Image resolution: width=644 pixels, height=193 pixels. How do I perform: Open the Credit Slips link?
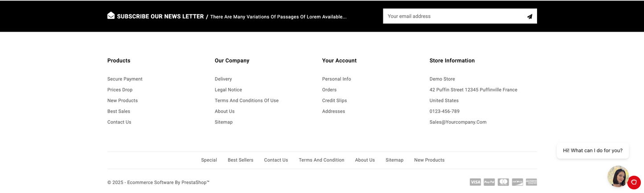coord(334,101)
